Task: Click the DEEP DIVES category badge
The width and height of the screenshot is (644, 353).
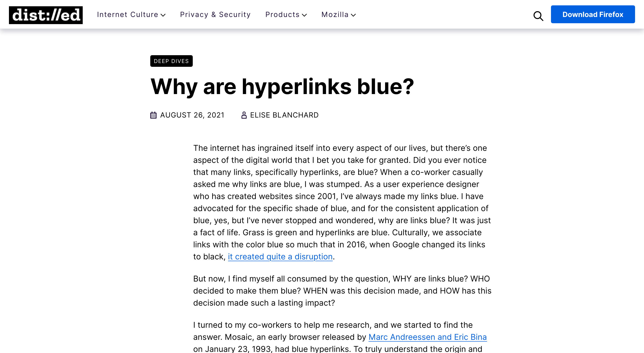Action: pyautogui.click(x=171, y=61)
